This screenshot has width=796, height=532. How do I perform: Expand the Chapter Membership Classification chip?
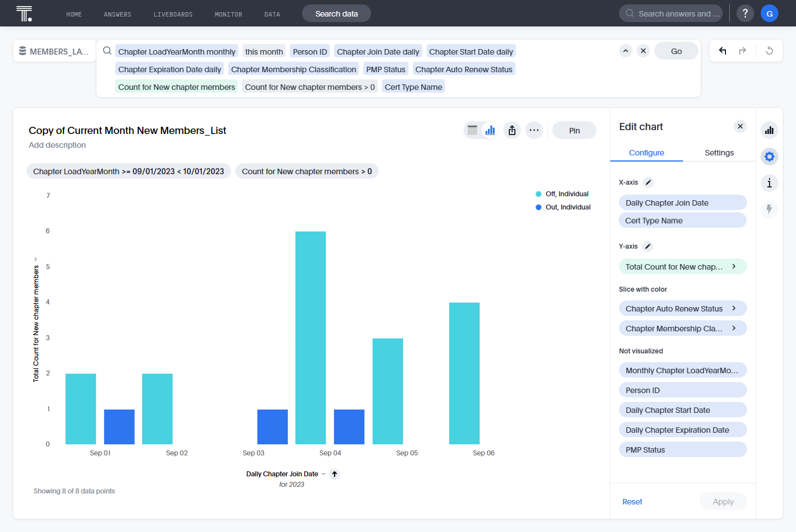pos(734,328)
